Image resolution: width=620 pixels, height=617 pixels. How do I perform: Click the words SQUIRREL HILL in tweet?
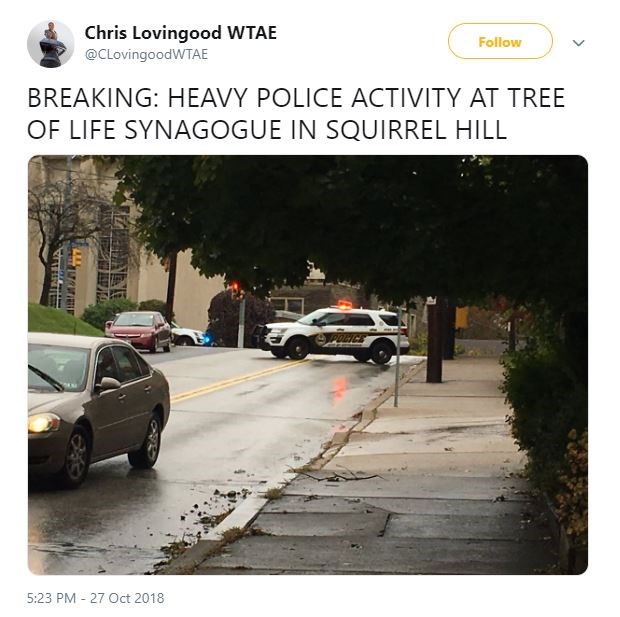point(416,130)
